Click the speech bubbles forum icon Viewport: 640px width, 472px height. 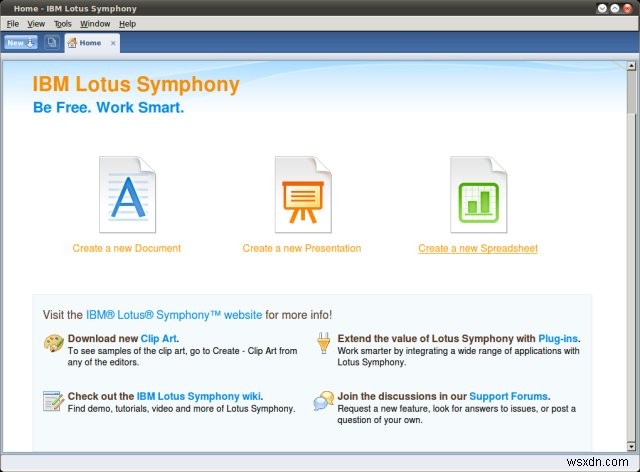(324, 401)
